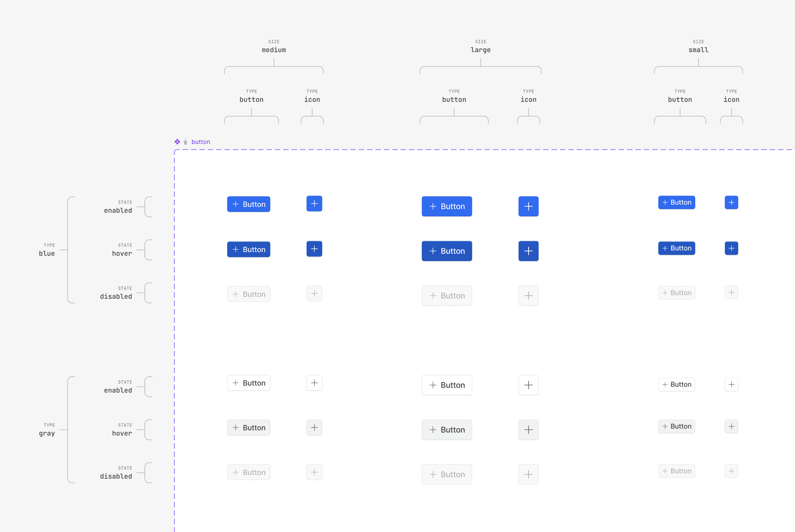This screenshot has width=795, height=532.
Task: Select the medium gray hover plus icon variant
Action: pos(314,427)
